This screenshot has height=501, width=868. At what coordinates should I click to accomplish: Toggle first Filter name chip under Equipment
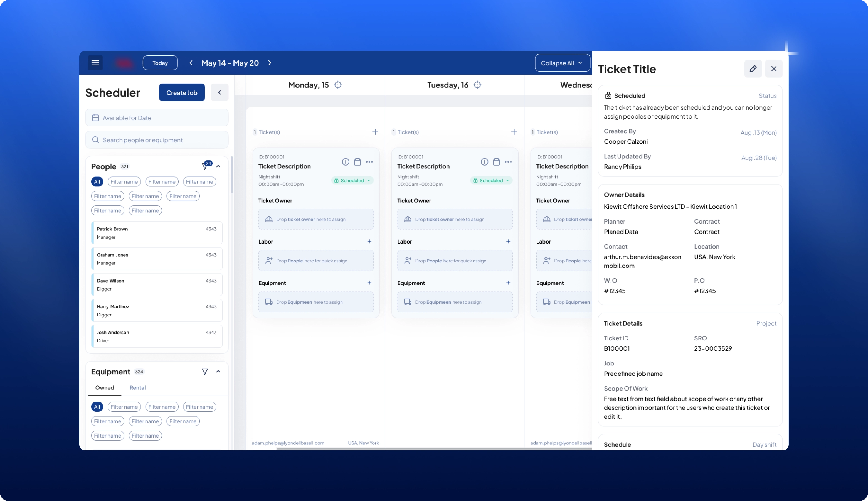pyautogui.click(x=124, y=407)
